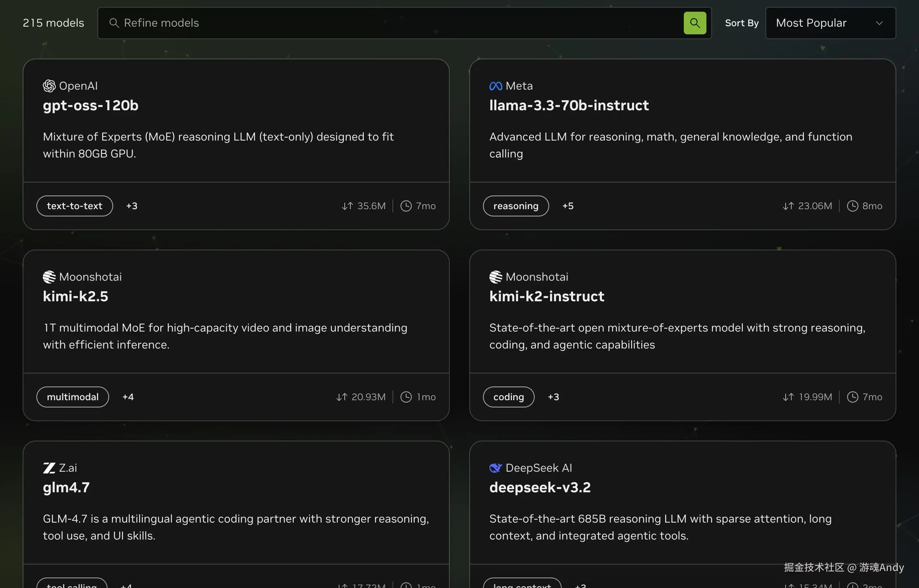Open the Most Popular sort dropdown
This screenshot has height=588, width=919.
pos(830,23)
